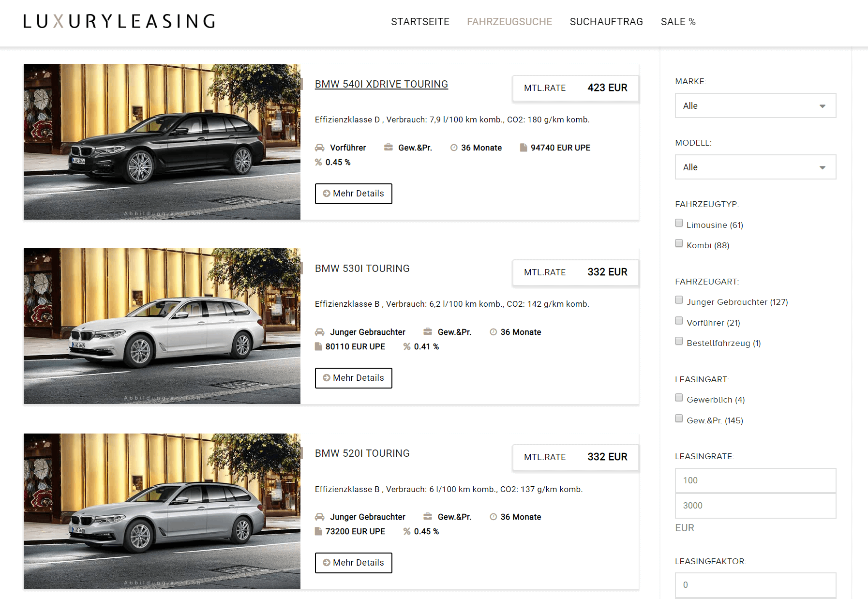Select the Bestellfahrzeug (1) checkbox
This screenshot has width=868, height=599.
[x=679, y=341]
